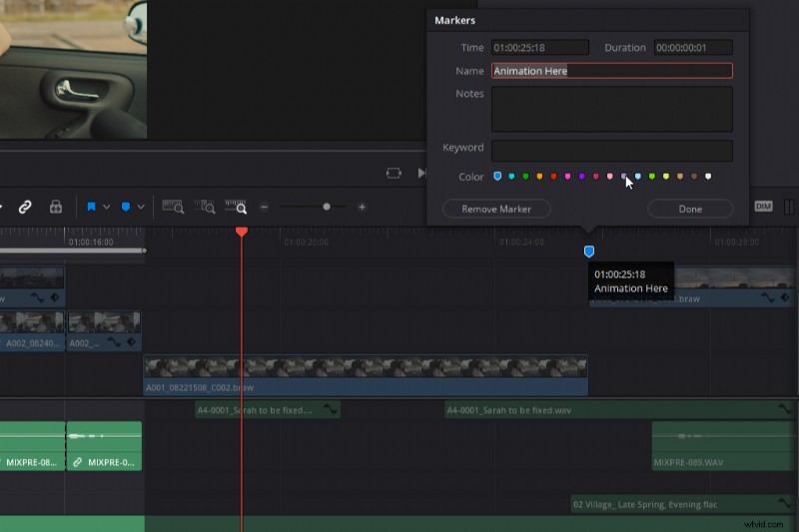The width and height of the screenshot is (799, 532).
Task: Click the keyframe diamond on the right-side .braw clip
Action: click(785, 297)
